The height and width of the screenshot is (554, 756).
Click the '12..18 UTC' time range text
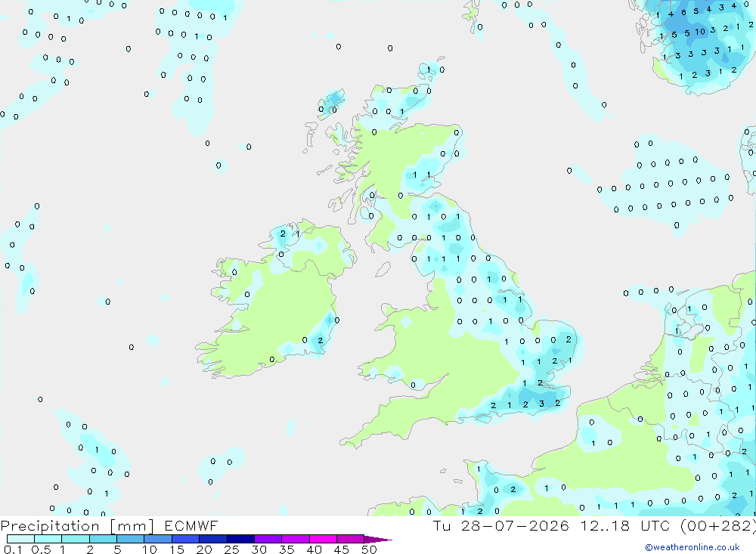tap(625, 526)
